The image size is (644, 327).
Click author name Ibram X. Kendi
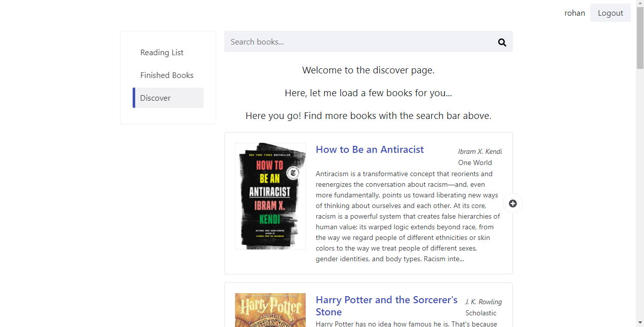pos(479,151)
